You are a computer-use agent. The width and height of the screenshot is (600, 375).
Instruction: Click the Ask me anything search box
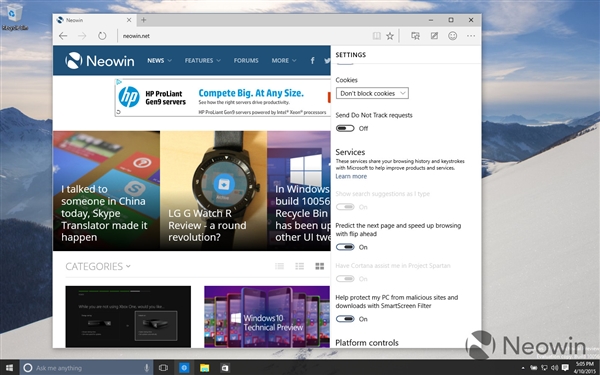[86, 368]
